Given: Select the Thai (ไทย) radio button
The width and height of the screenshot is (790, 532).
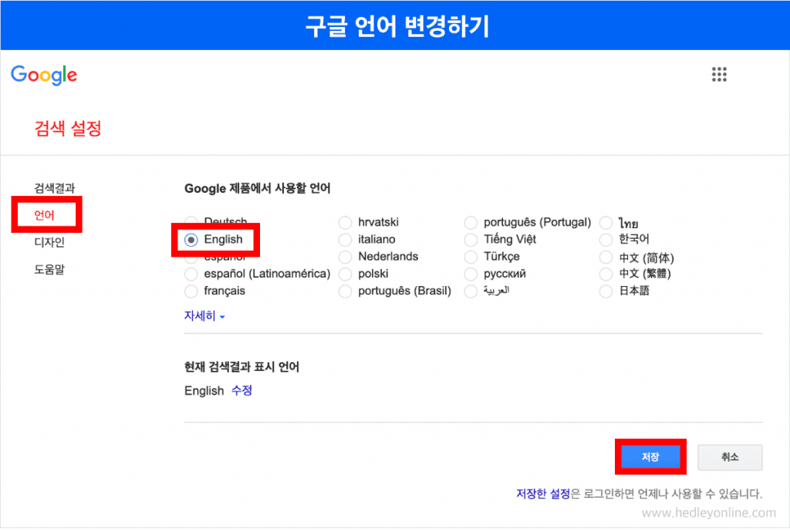Looking at the screenshot, I should (x=606, y=223).
